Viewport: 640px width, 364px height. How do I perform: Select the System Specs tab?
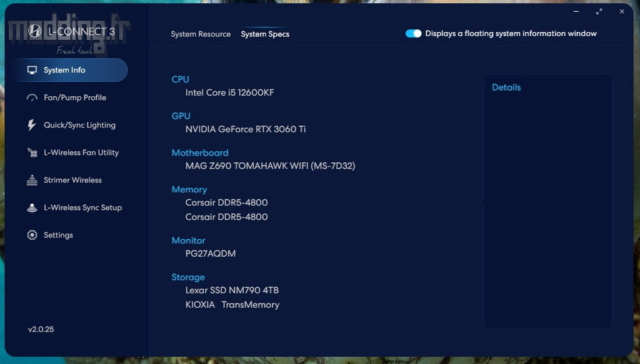(x=265, y=34)
